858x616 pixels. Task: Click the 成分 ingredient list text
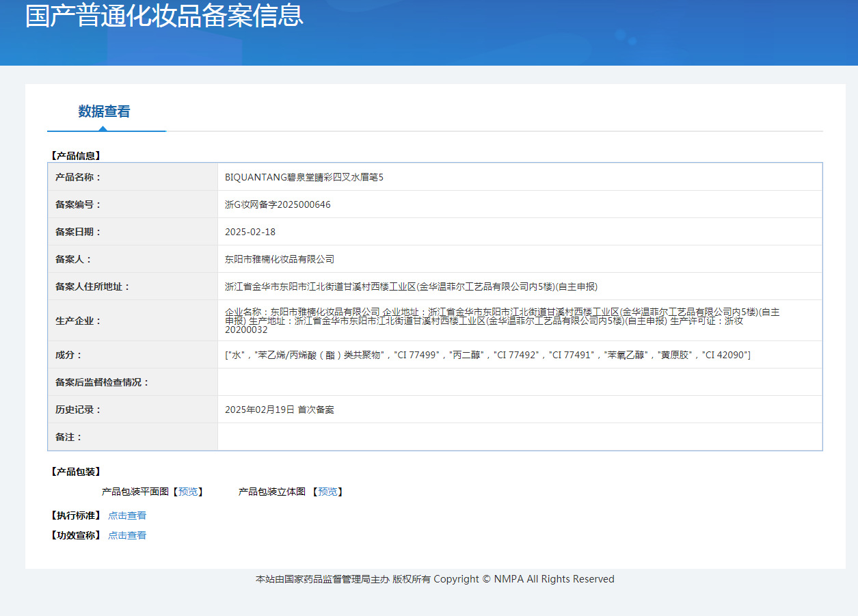pyautogui.click(x=487, y=355)
